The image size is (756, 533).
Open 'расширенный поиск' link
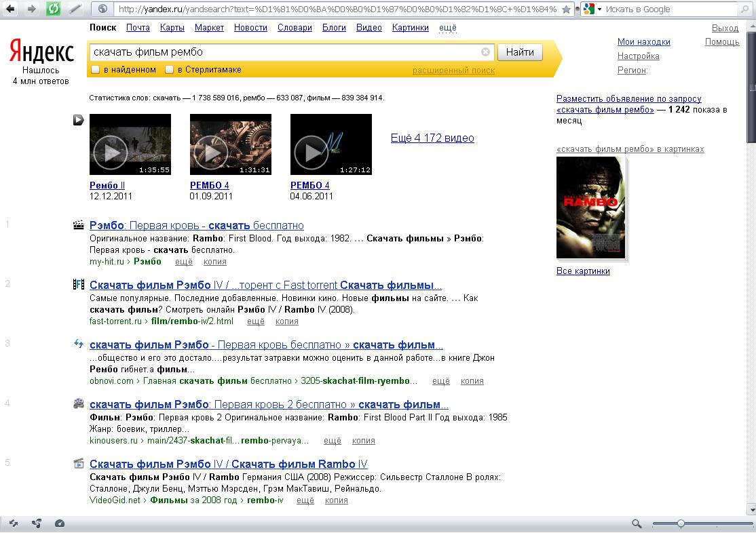[454, 71]
